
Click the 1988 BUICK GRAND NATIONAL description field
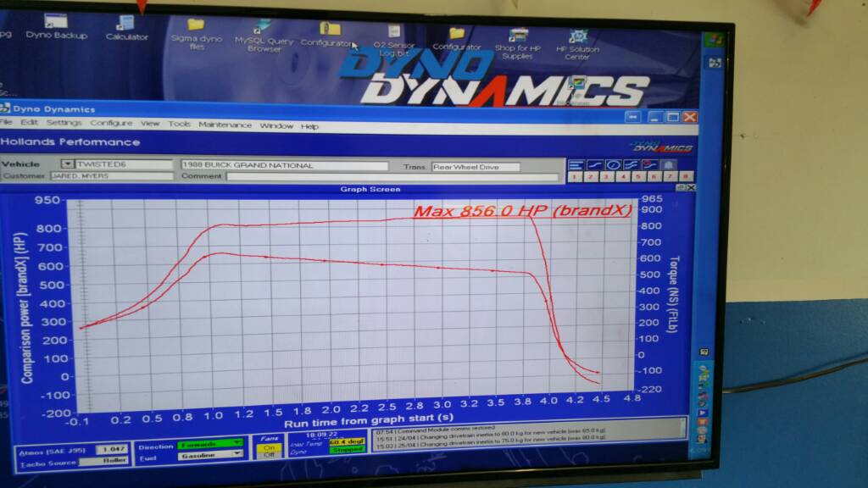point(285,165)
